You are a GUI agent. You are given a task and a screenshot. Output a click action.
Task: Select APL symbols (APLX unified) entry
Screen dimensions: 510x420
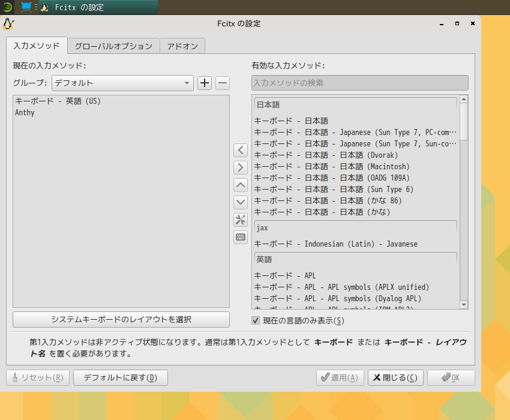click(x=356, y=287)
